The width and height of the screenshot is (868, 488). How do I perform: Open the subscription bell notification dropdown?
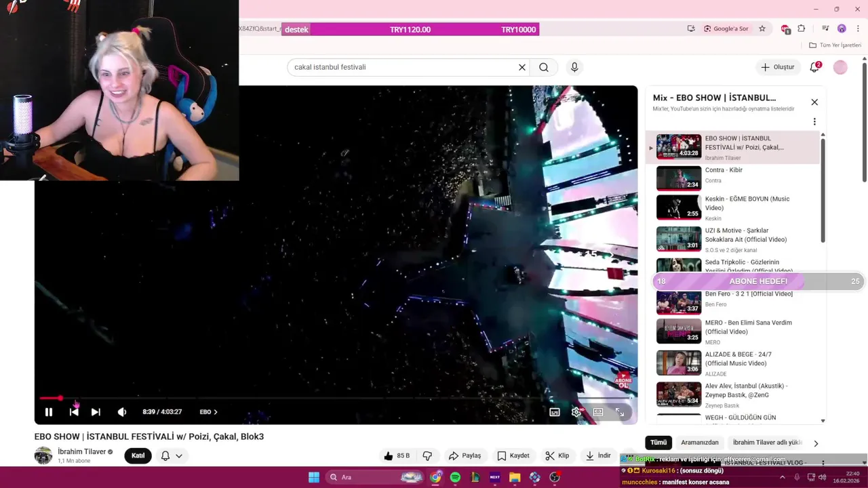(172, 455)
